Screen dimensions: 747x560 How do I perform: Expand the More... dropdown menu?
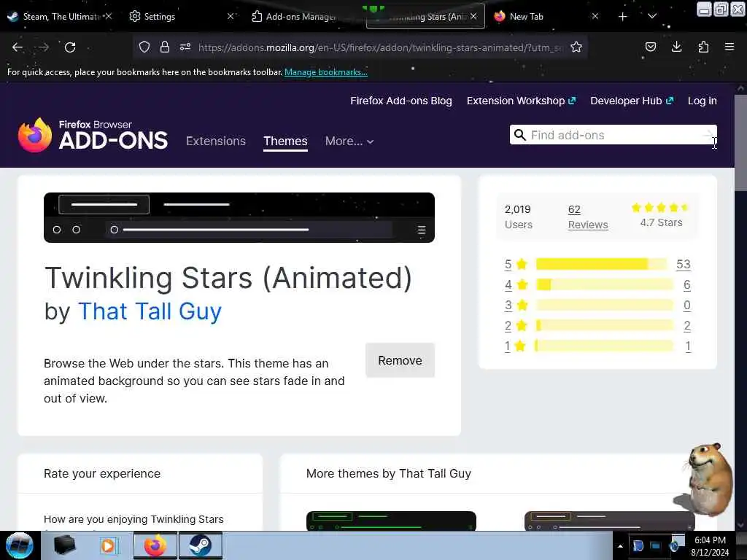pyautogui.click(x=349, y=141)
